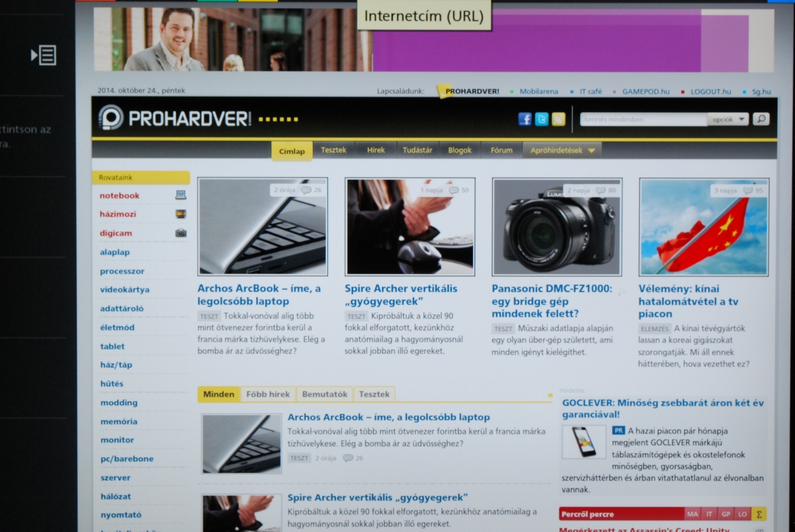The height and width of the screenshot is (532, 795).
Task: Open the életmód category
Action: point(117,327)
